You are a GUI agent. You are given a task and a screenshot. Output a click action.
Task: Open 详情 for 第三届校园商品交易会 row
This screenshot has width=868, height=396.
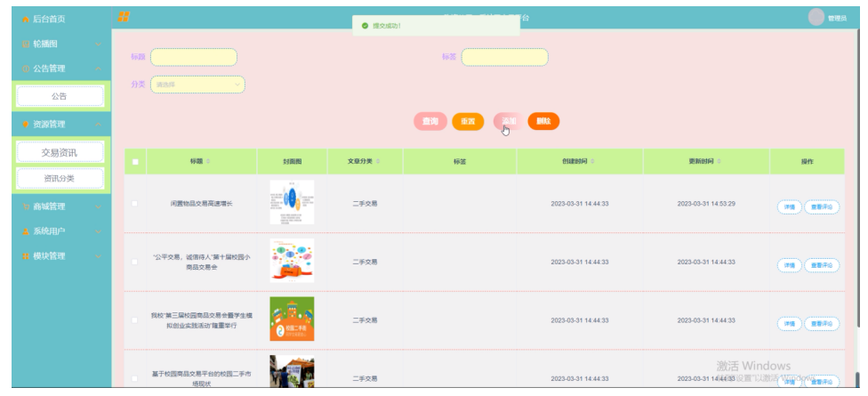point(790,323)
